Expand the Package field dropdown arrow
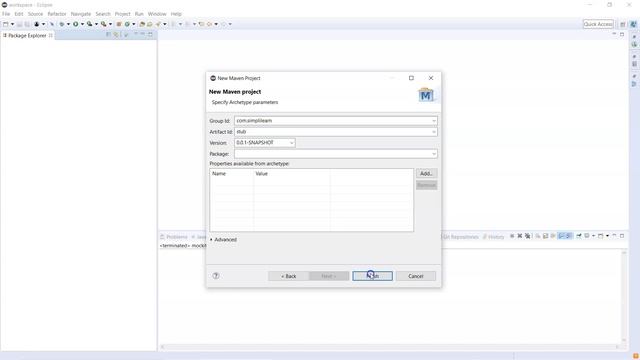This screenshot has width=640, height=360. (x=433, y=154)
